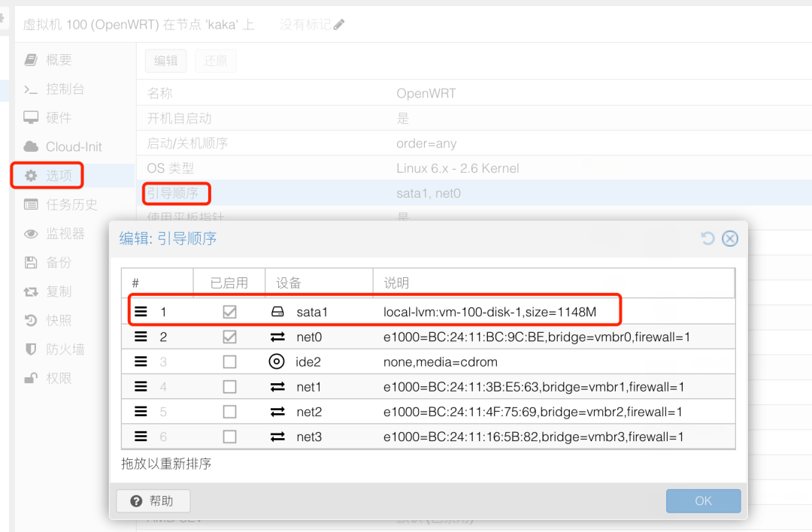Image resolution: width=812 pixels, height=532 pixels.
Task: Click the 设备 column header
Action: [320, 283]
